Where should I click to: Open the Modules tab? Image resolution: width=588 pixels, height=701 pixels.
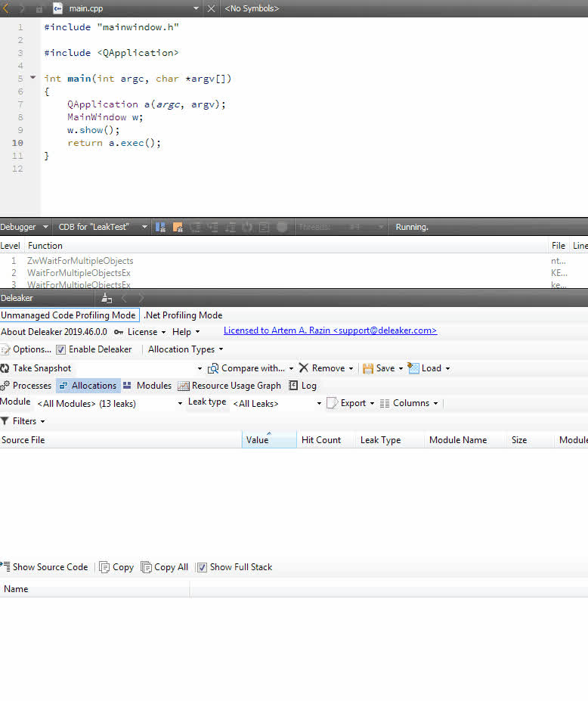click(x=147, y=386)
